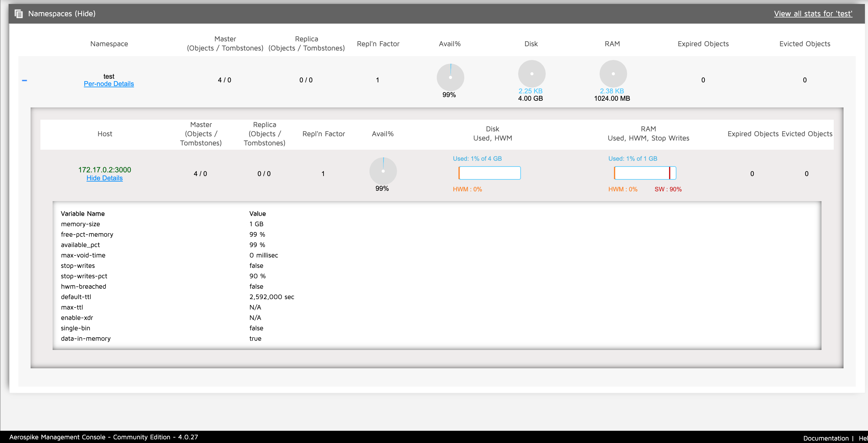Click the 'test' namespace name
This screenshot has height=443, width=868.
pyautogui.click(x=109, y=76)
